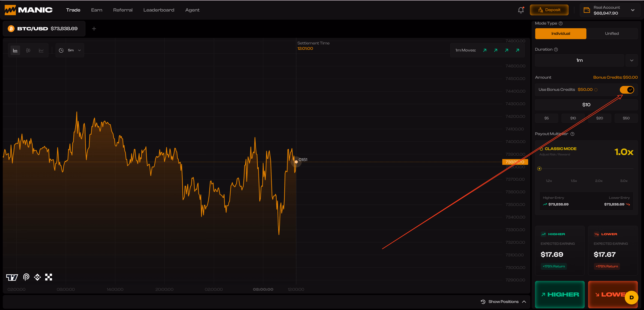This screenshot has height=310, width=644.
Task: Click the second 1m Moves up arrow
Action: pyautogui.click(x=495, y=50)
